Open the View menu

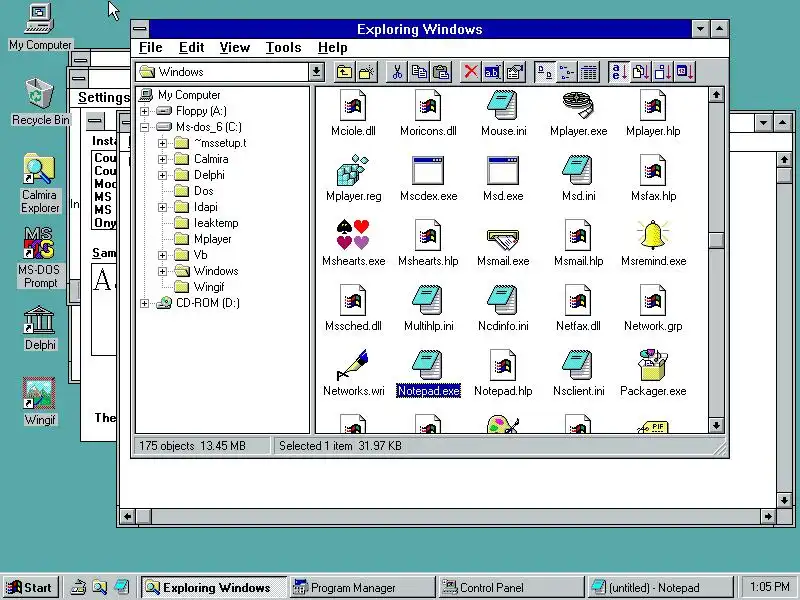coord(235,47)
